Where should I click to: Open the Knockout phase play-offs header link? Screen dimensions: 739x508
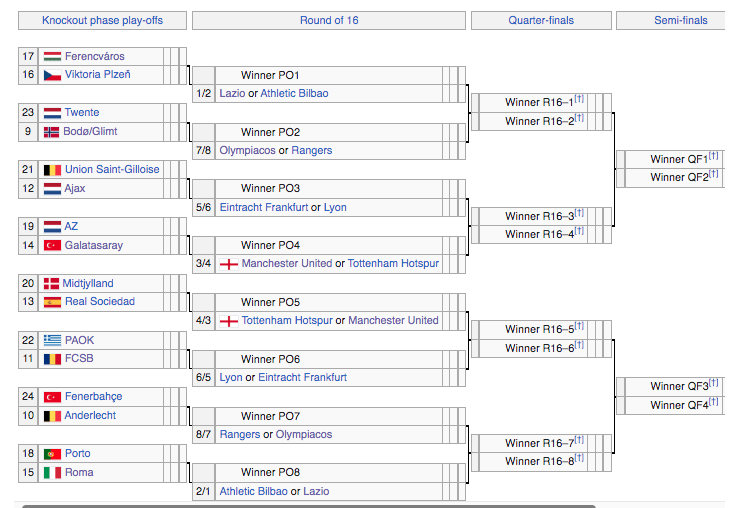tap(102, 20)
